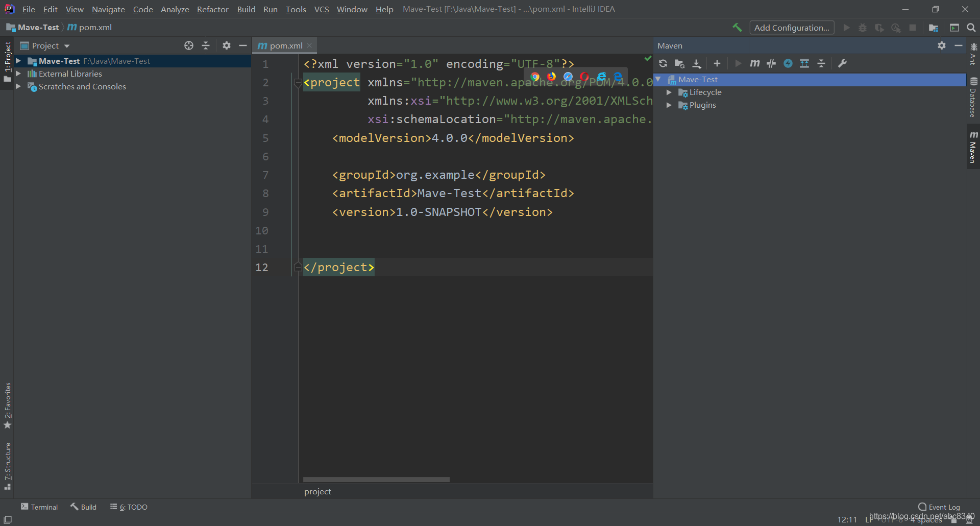The width and height of the screenshot is (980, 526).
Task: Toggle the Ant tool window stripe button
Action: pyautogui.click(x=973, y=54)
